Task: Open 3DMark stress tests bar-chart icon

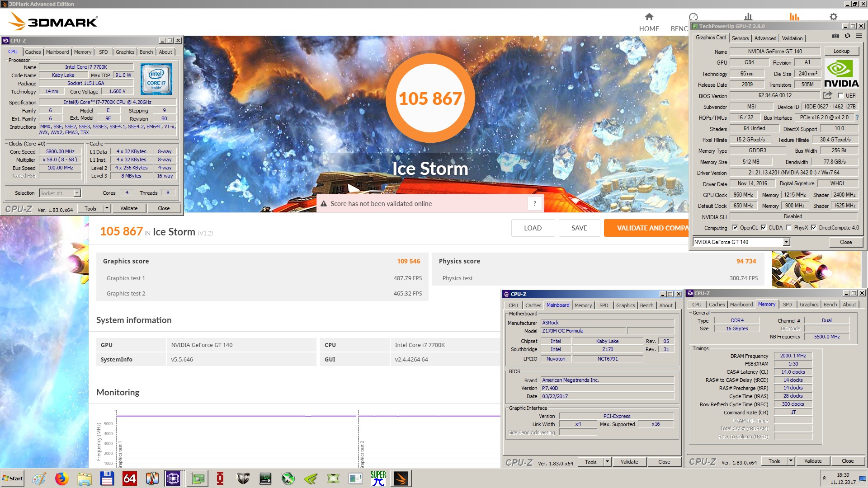Action: 748,17
